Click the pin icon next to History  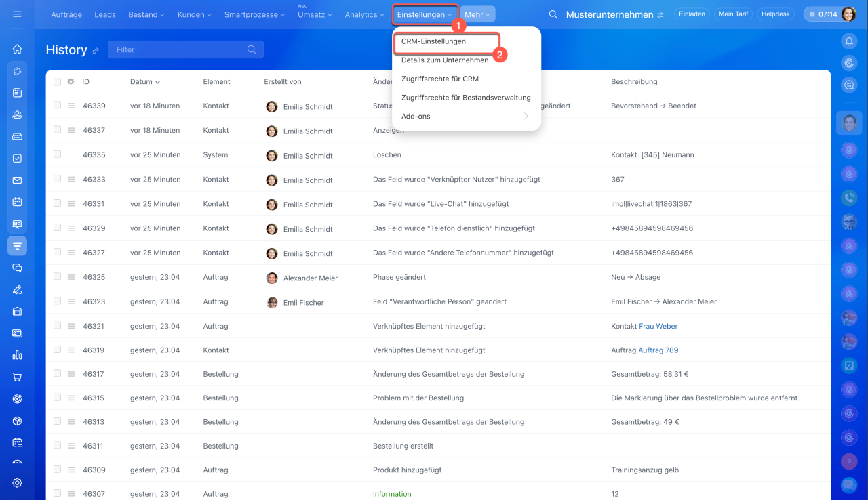(x=96, y=51)
